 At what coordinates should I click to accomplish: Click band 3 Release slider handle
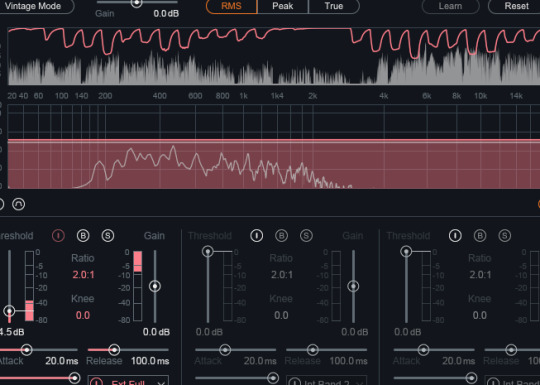pyautogui.click(x=511, y=350)
